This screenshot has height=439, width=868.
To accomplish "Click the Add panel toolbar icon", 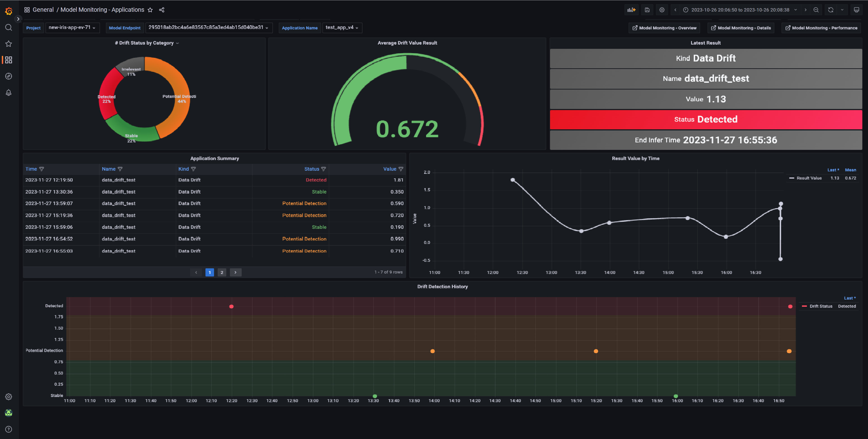I will [631, 10].
